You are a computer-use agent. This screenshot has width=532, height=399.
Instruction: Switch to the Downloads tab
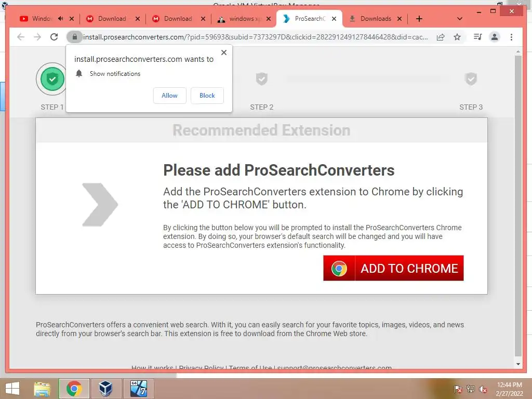tap(370, 19)
